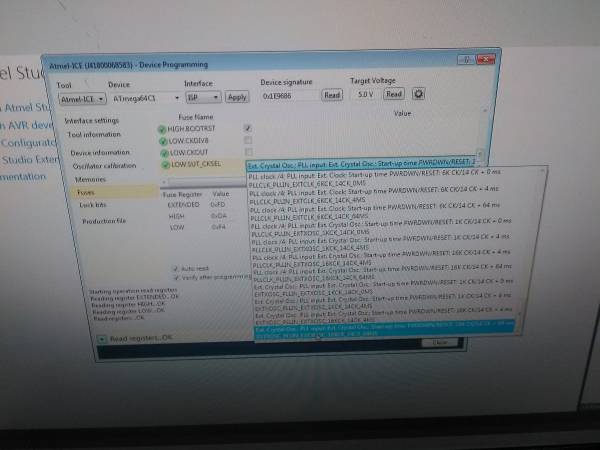This screenshot has width=600, height=450.
Task: Select option PLLCLK_PLLIN_EXTCLK_6KCK_14CK_0MS
Action: pos(374,178)
